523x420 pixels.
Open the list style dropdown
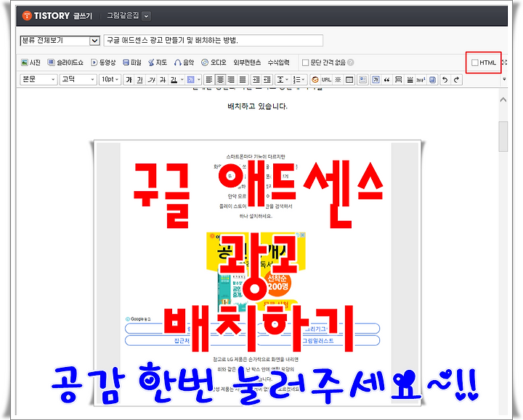[x=299, y=80]
